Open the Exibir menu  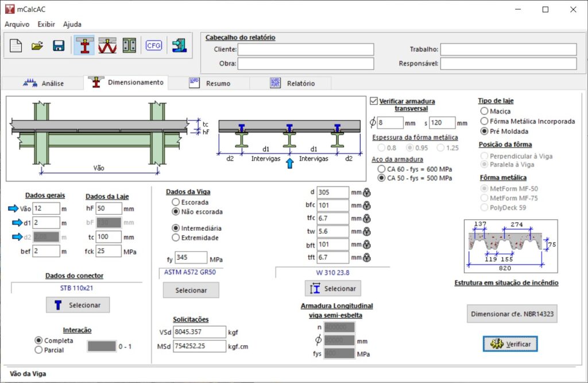point(46,24)
